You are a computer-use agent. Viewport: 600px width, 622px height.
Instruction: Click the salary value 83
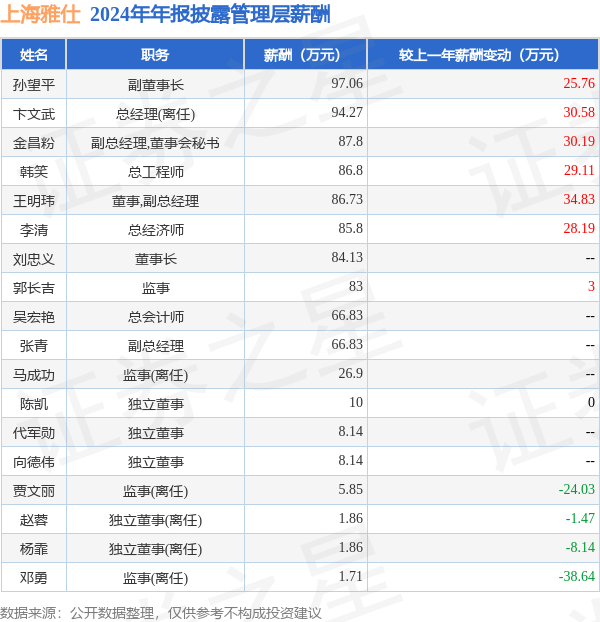coord(356,286)
